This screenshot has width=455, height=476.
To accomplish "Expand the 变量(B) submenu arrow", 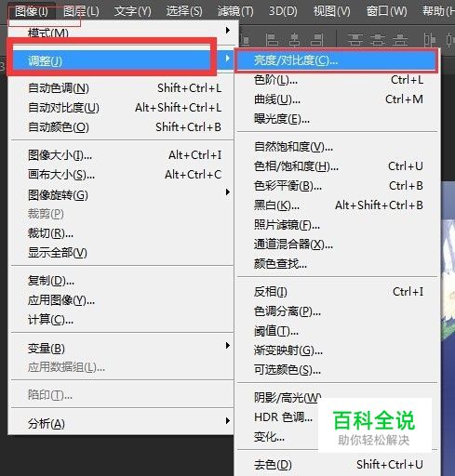I will [228, 346].
